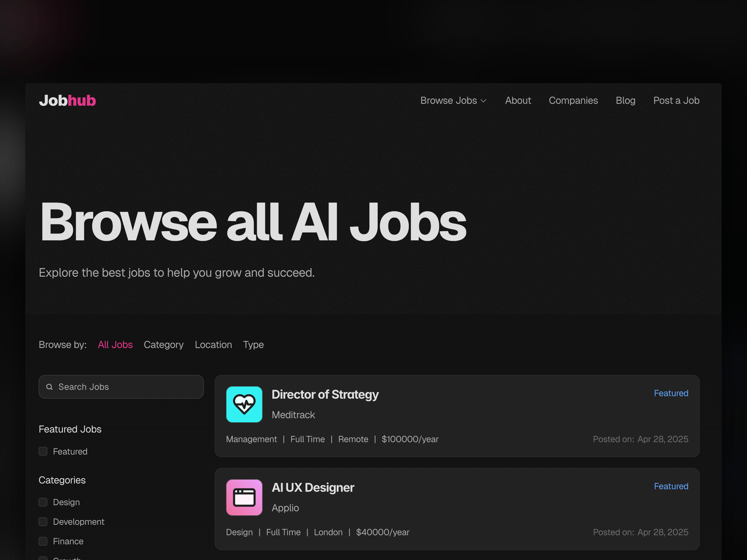Open the Jobhub logo home link
The image size is (747, 560).
click(67, 100)
